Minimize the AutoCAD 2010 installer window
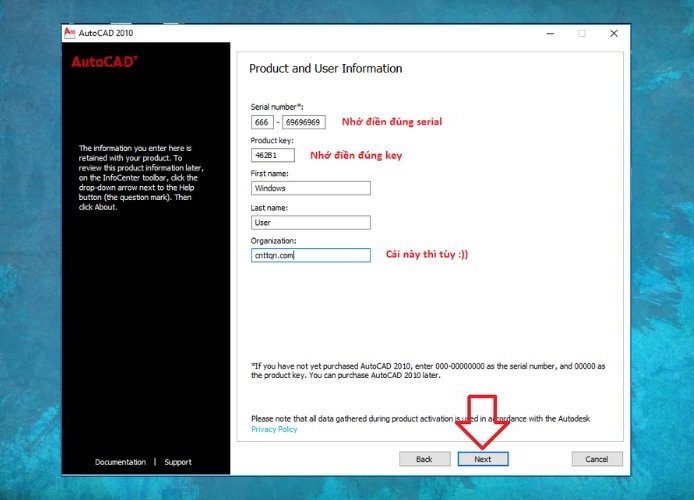Viewport: 694px width, 500px height. (x=549, y=33)
